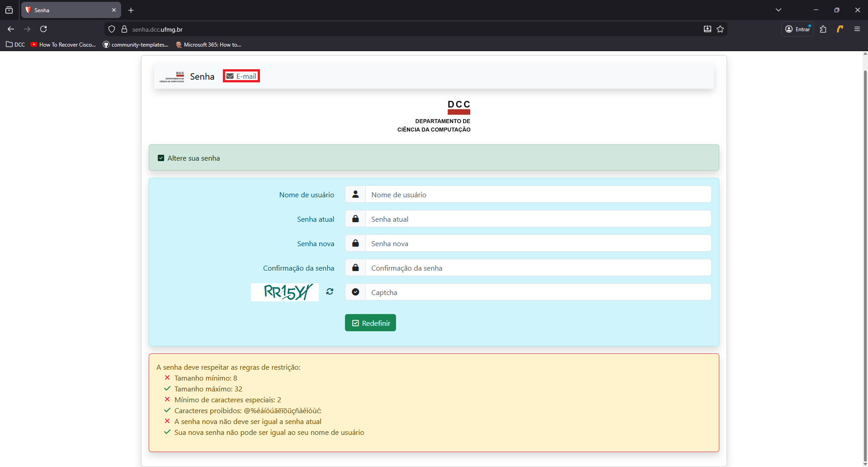Image resolution: width=868 pixels, height=467 pixels.
Task: Open Microsoft 365 How to bookmark
Action: (x=208, y=45)
